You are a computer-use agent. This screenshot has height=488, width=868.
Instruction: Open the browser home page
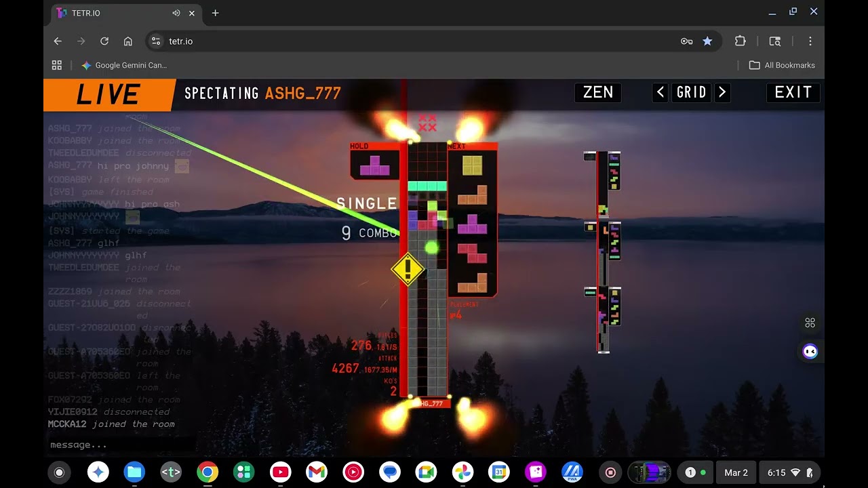point(127,41)
